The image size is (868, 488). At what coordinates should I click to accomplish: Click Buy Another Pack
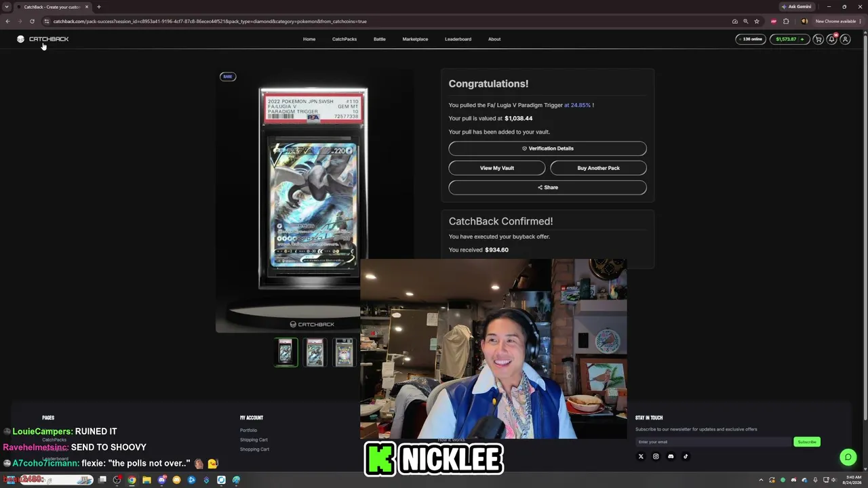(598, 168)
